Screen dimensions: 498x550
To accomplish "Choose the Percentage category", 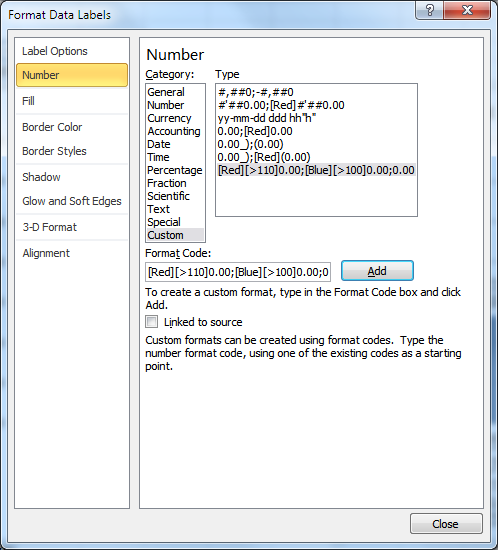I will point(175,170).
